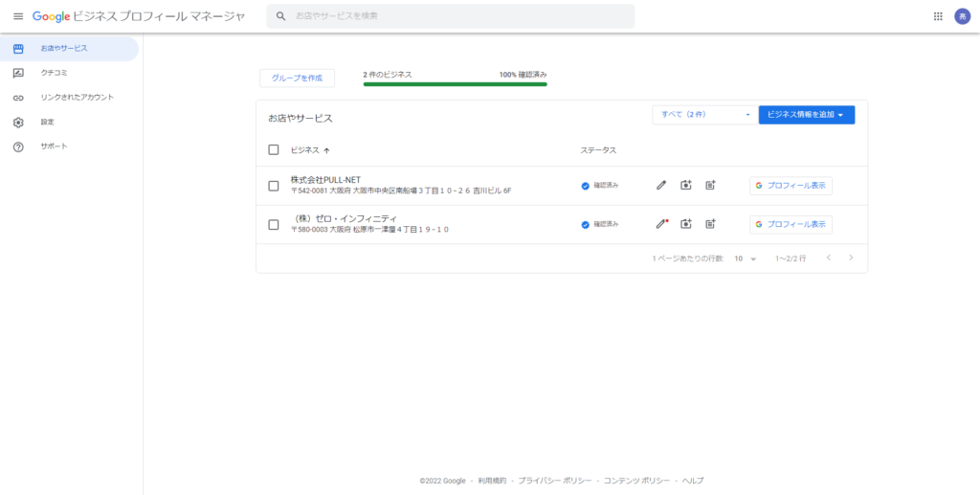Add a photo to ゼロ・インフィニティ
Image resolution: width=980 pixels, height=495 pixels.
(x=686, y=224)
